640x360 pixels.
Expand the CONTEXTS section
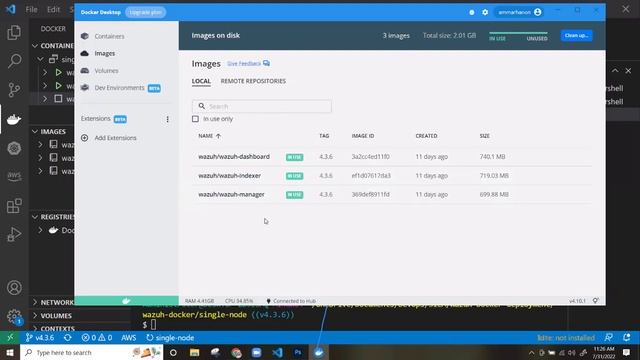pyautogui.click(x=35, y=328)
